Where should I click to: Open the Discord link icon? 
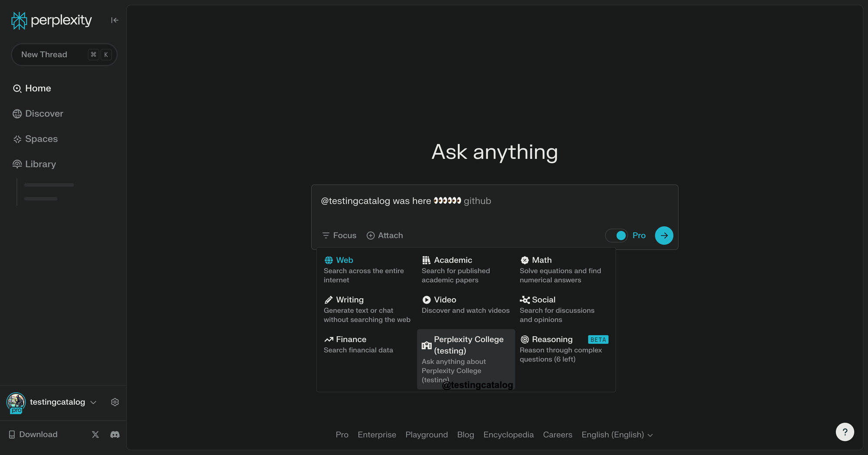pos(115,435)
